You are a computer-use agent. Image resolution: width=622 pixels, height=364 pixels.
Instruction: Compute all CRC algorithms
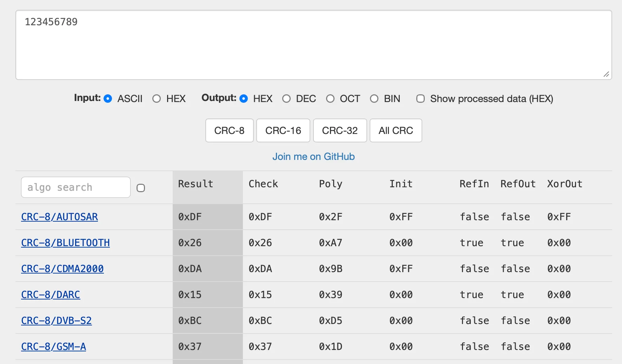(x=396, y=130)
